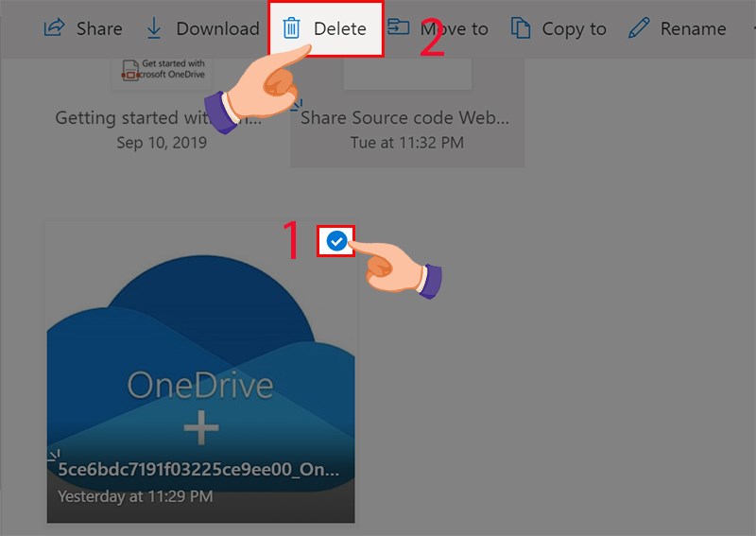756x536 pixels.
Task: Click the Share arrow icon
Action: [x=54, y=27]
